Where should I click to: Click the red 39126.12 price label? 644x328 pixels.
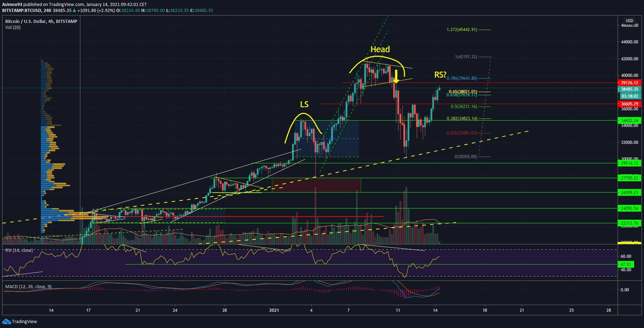(x=630, y=83)
